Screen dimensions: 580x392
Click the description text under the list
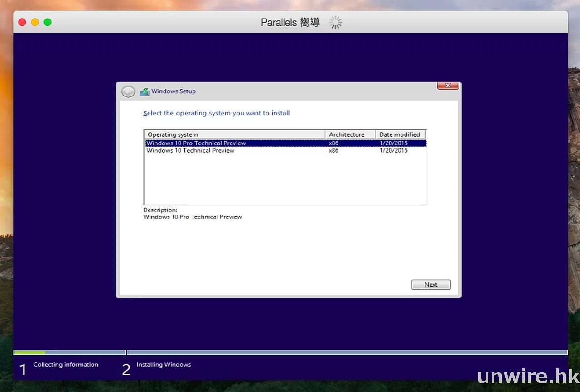[193, 217]
